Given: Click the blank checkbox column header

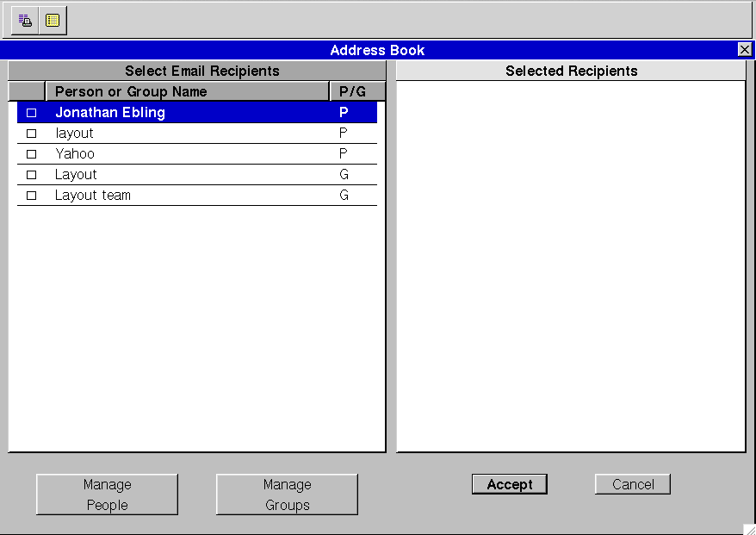Looking at the screenshot, I should pyautogui.click(x=27, y=91).
